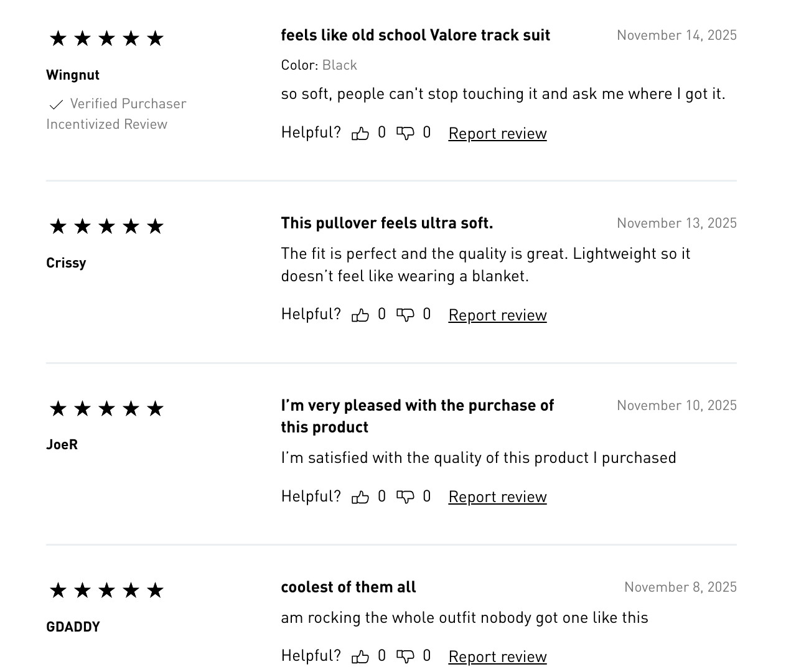Viewport: 786px width, 672px height.
Task: Click the November 14, 2025 review date
Action: 676,35
